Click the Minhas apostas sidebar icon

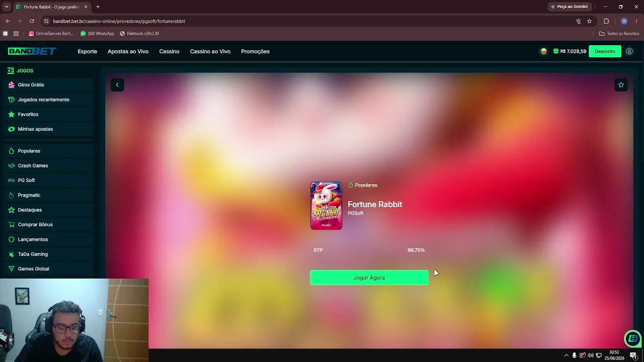tap(11, 129)
